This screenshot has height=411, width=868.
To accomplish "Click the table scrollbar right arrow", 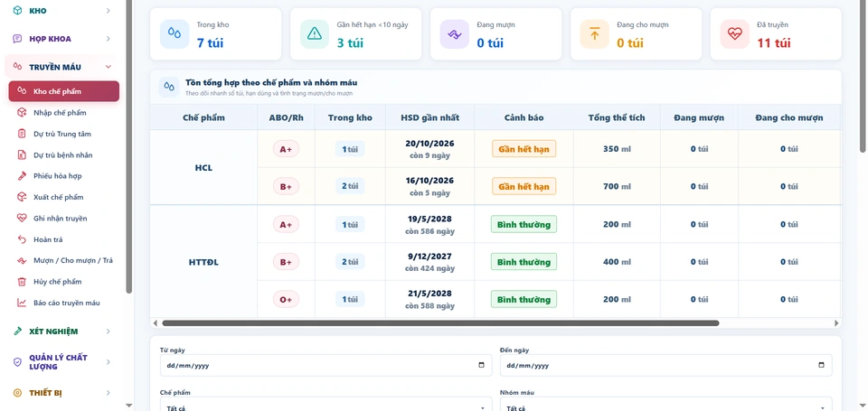I will click(x=836, y=323).
